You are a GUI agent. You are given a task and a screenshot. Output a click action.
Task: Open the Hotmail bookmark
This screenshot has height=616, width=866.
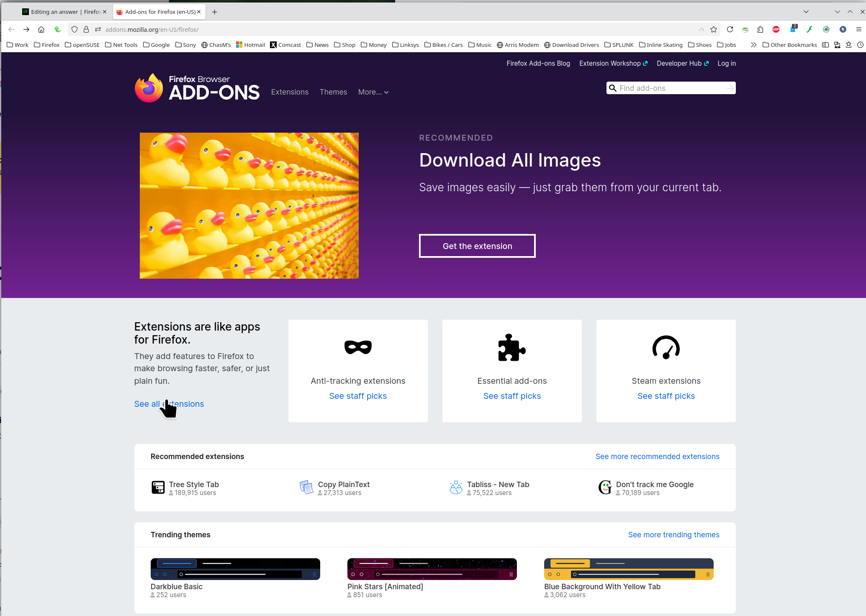click(250, 45)
